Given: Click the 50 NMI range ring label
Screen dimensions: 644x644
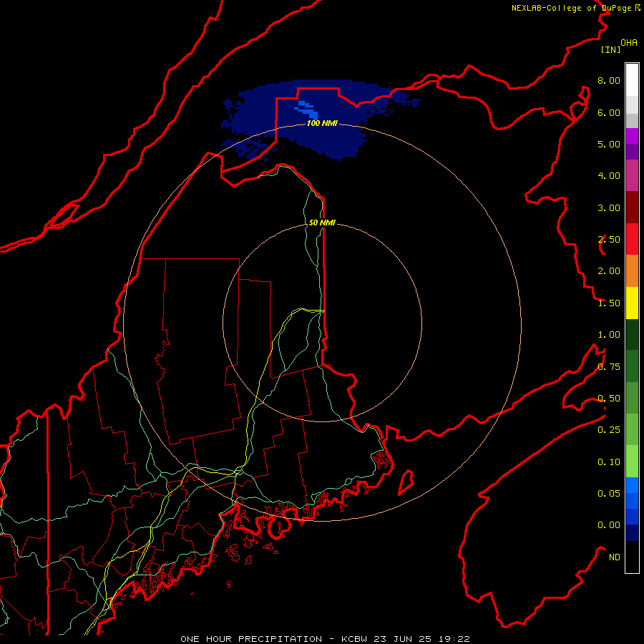Looking at the screenshot, I should coord(322,223).
